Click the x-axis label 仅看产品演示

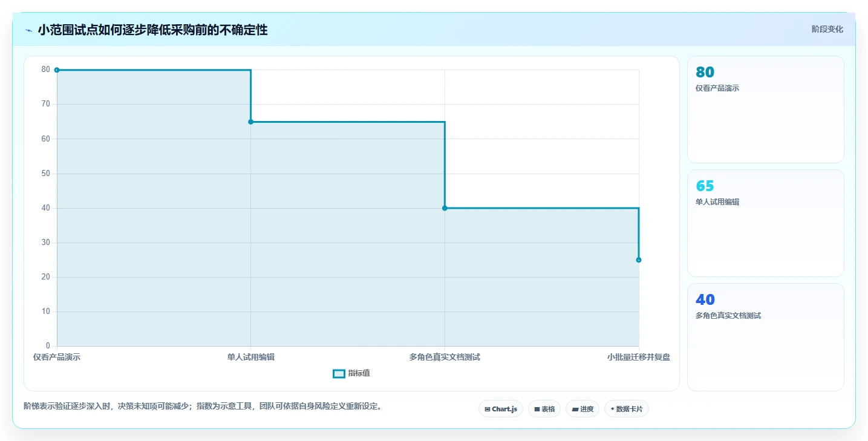57,358
